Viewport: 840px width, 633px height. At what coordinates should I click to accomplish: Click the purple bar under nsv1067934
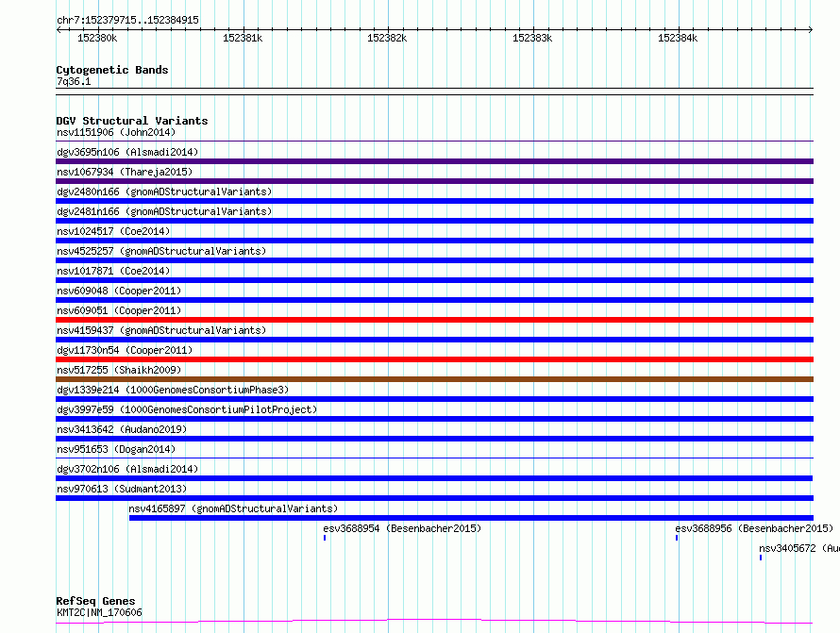(434, 181)
